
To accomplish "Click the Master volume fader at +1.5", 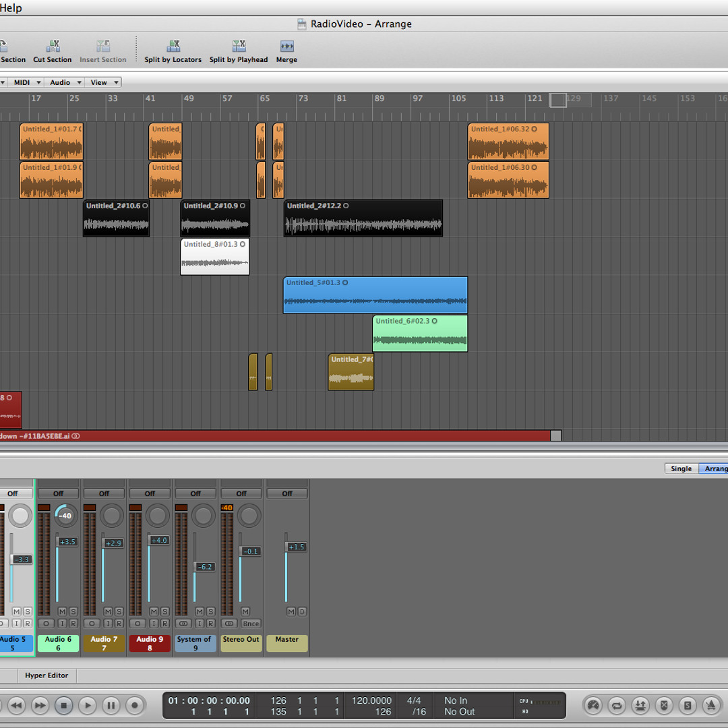I will click(296, 547).
